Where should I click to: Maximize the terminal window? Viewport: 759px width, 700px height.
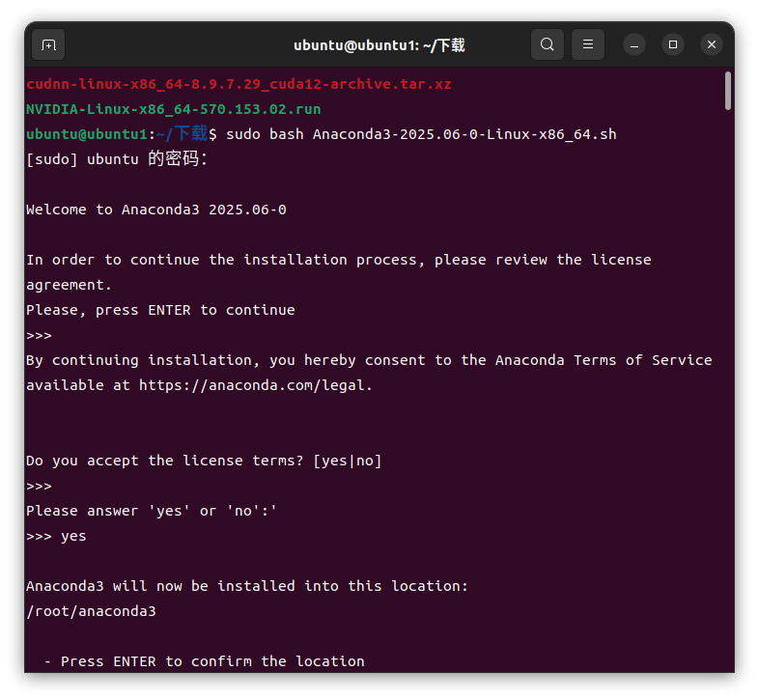673,44
